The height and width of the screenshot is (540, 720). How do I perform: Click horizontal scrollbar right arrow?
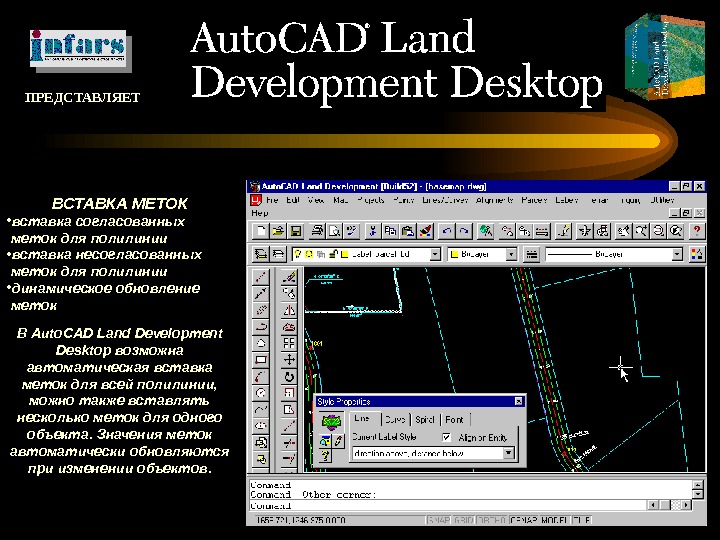(686, 505)
